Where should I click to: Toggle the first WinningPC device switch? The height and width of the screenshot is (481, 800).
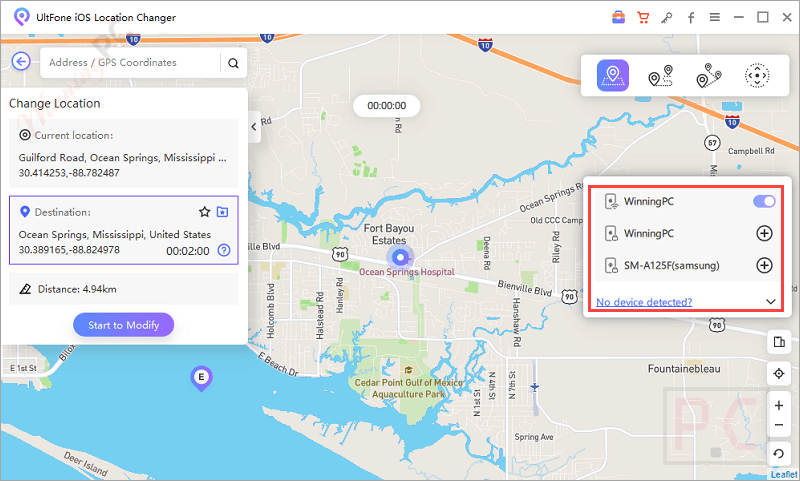[764, 201]
